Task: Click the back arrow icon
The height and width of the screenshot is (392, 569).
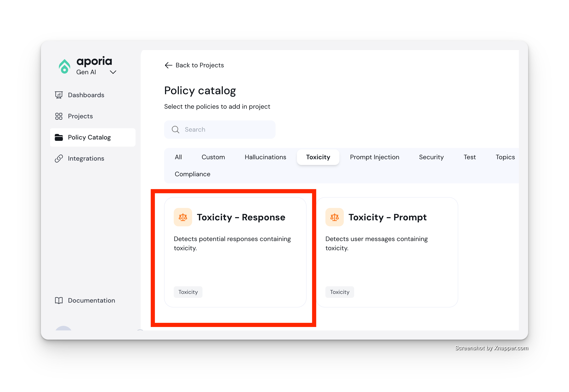Action: coord(168,65)
